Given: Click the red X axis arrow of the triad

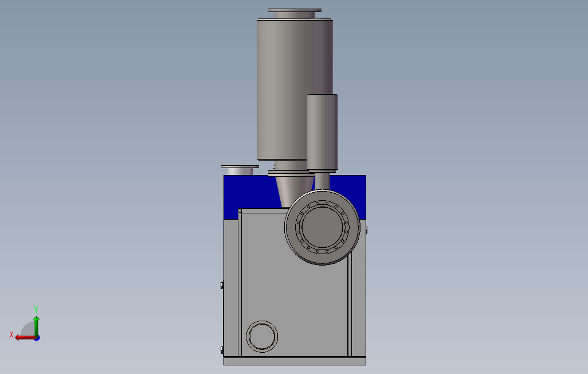Looking at the screenshot, I should [x=25, y=338].
